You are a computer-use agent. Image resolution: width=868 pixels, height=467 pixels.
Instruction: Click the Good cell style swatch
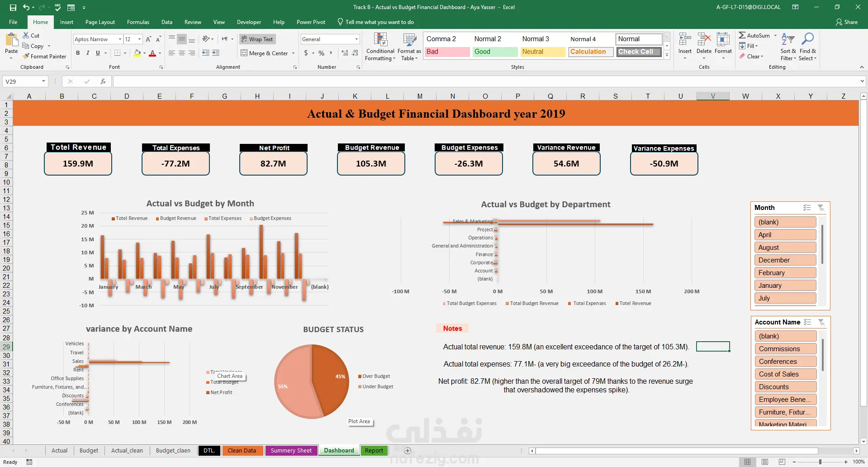point(495,52)
